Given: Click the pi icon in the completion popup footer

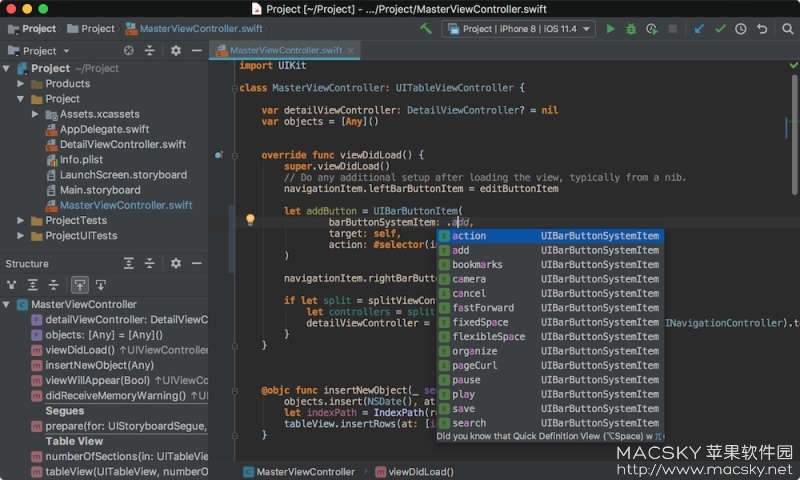Looking at the screenshot, I should (x=658, y=436).
